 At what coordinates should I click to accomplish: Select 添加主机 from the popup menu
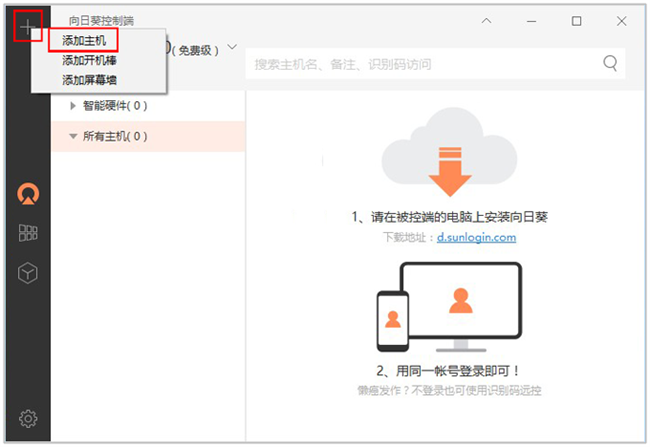pyautogui.click(x=84, y=41)
